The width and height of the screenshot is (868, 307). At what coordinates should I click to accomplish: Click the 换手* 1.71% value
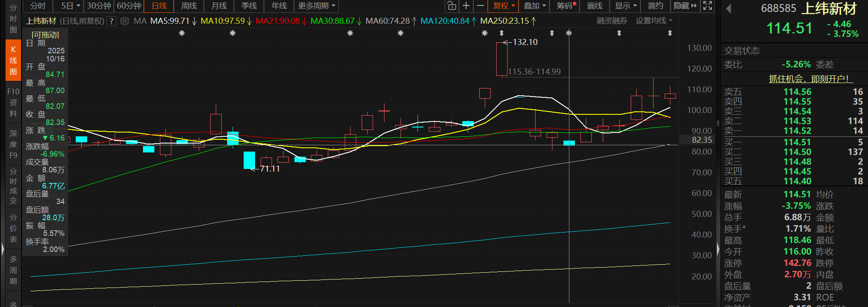(x=798, y=229)
